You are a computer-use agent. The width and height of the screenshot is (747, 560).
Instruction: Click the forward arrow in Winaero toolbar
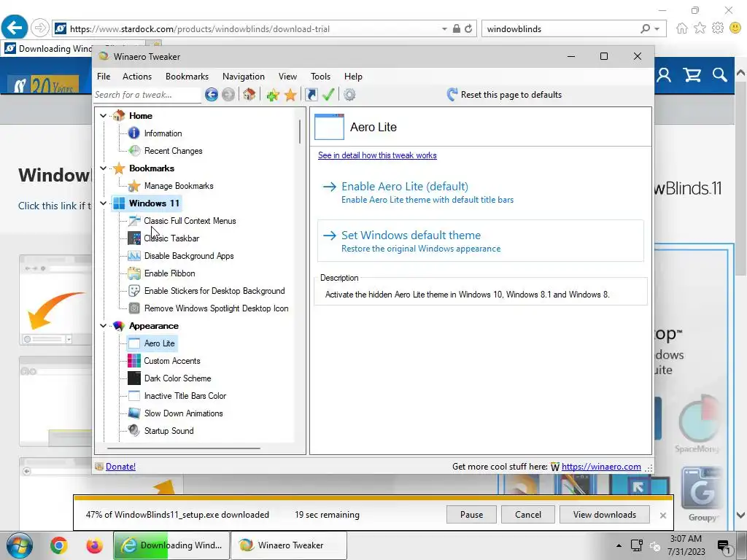pos(228,95)
